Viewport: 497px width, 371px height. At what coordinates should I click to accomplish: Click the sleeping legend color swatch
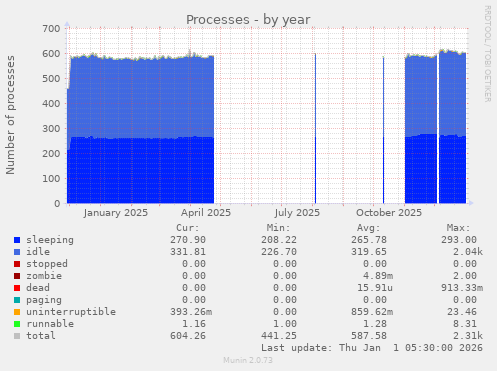[17, 240]
